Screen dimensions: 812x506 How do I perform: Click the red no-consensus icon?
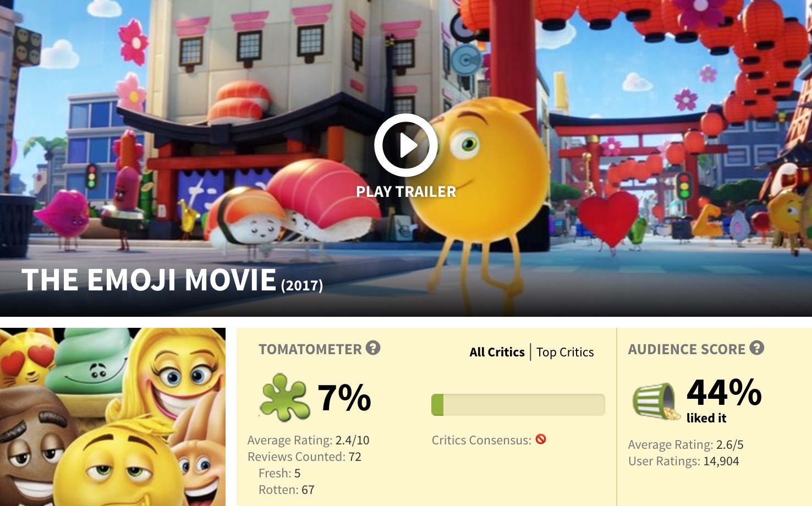coord(541,439)
